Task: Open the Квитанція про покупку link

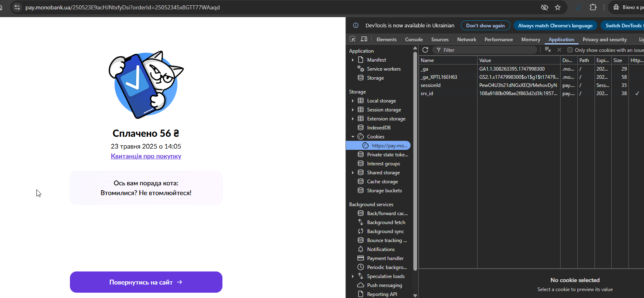Action: click(146, 156)
